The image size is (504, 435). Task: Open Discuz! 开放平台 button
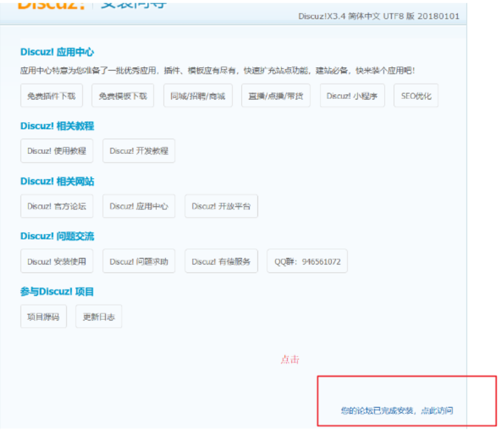(221, 206)
